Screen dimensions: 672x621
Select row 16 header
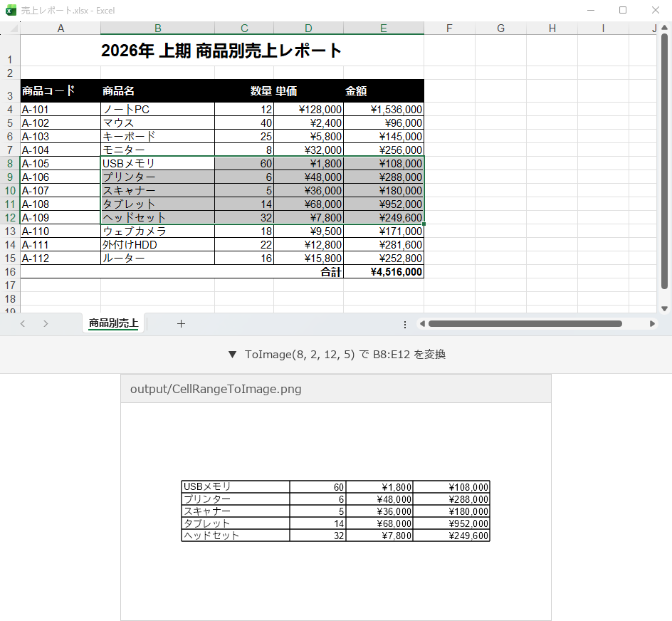coord(10,272)
